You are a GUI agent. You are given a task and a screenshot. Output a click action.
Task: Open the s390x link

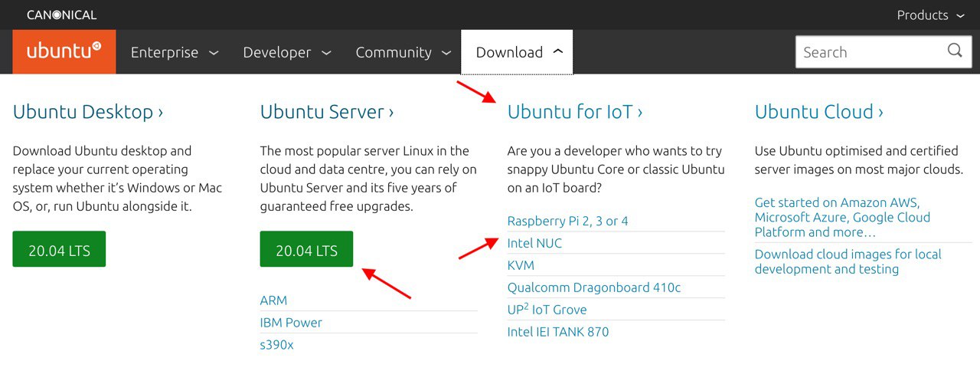[x=277, y=345]
